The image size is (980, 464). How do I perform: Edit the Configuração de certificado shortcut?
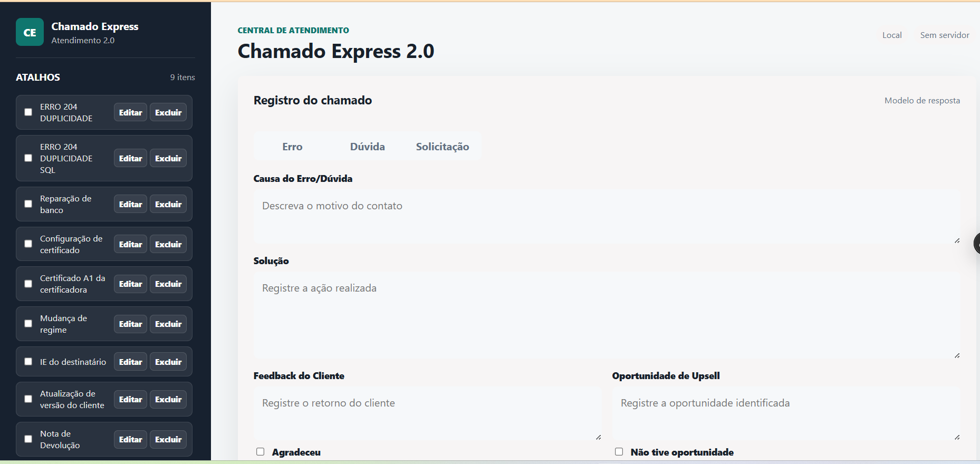pos(130,244)
